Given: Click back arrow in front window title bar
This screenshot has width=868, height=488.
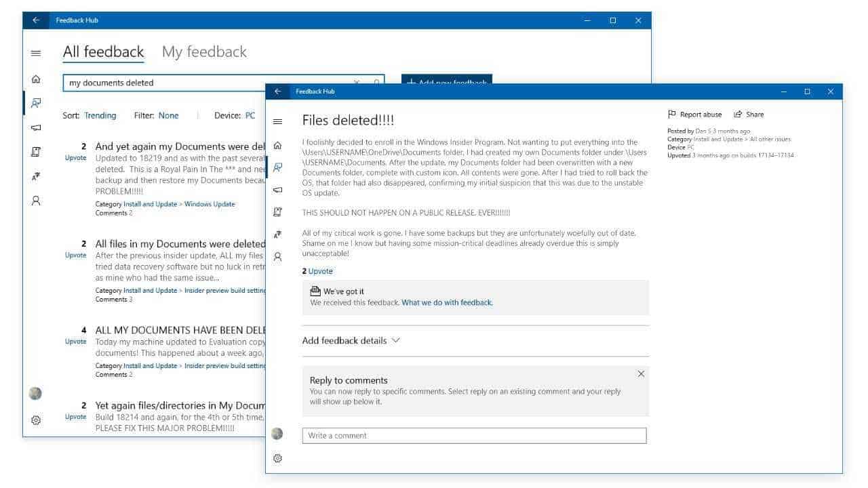Looking at the screenshot, I should click(x=277, y=91).
